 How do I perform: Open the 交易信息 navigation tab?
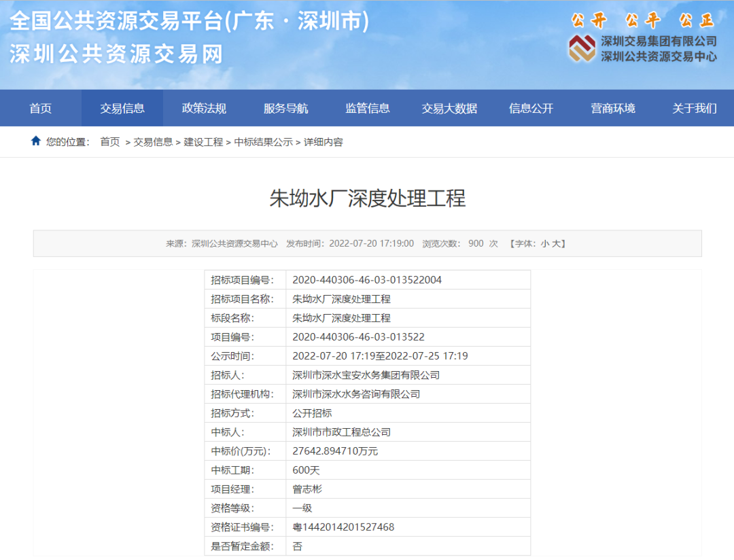[122, 108]
